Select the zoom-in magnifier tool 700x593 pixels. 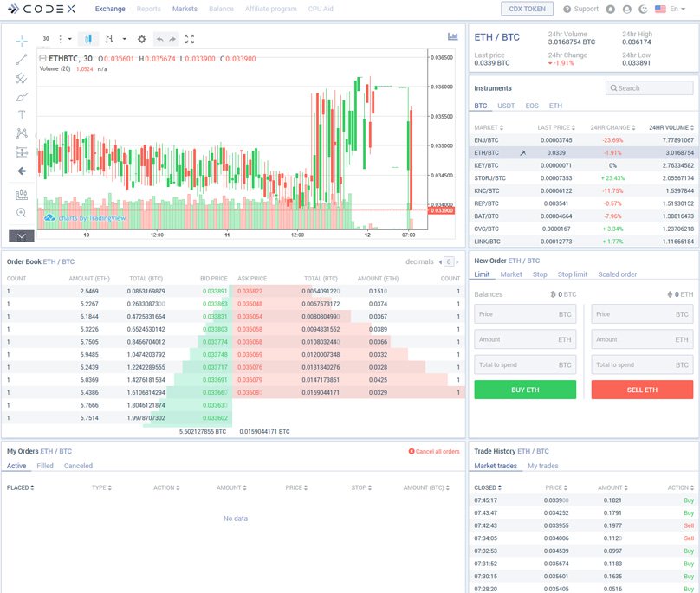click(x=21, y=213)
